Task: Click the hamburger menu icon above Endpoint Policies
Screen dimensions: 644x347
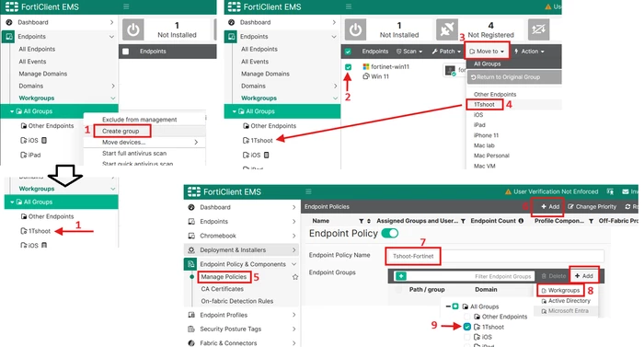Action: [x=308, y=191]
